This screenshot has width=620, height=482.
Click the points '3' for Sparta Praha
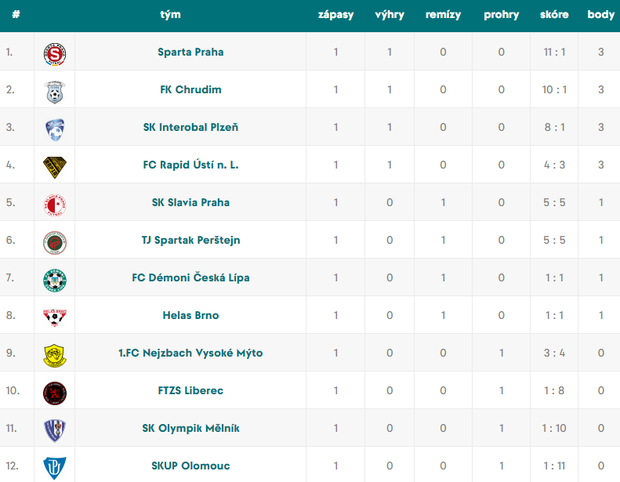click(x=601, y=52)
